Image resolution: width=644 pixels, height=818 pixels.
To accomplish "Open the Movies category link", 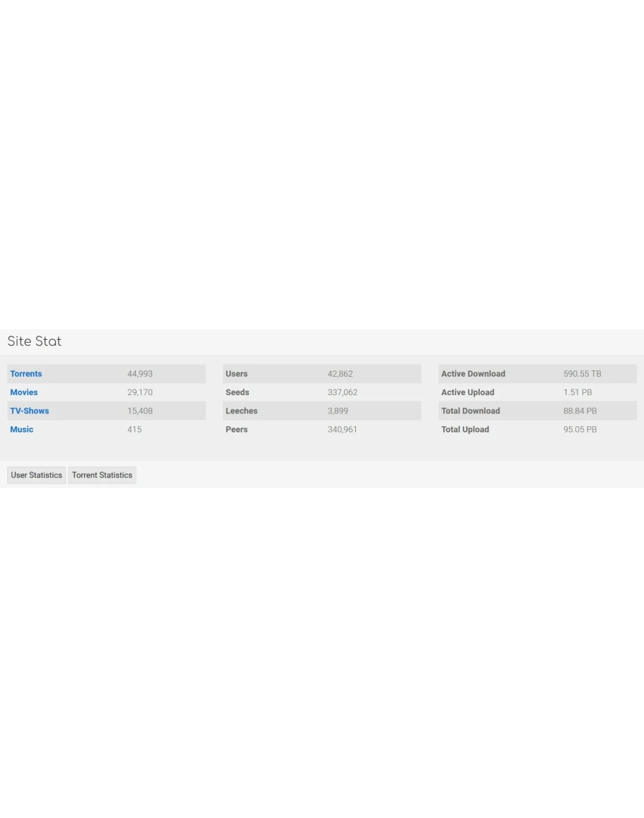I will click(24, 392).
